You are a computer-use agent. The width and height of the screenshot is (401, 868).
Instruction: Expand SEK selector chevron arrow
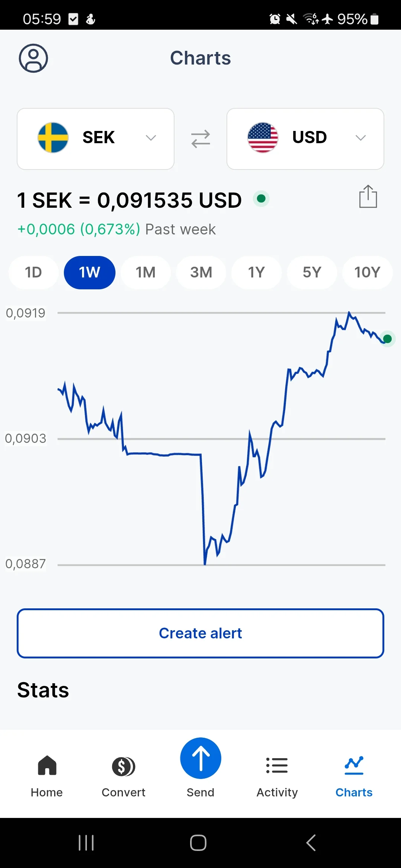(151, 138)
